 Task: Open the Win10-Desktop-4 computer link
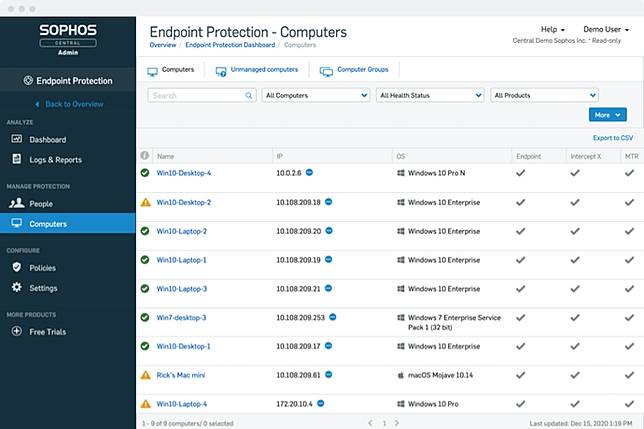click(x=184, y=173)
